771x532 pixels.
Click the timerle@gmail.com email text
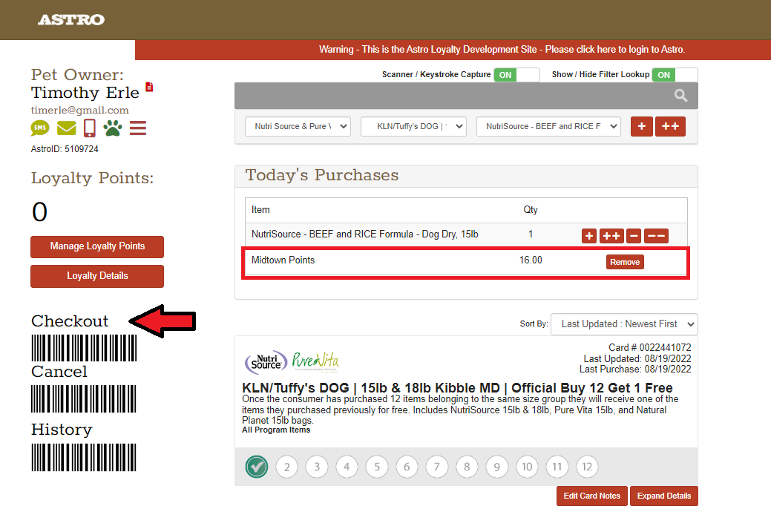click(79, 110)
